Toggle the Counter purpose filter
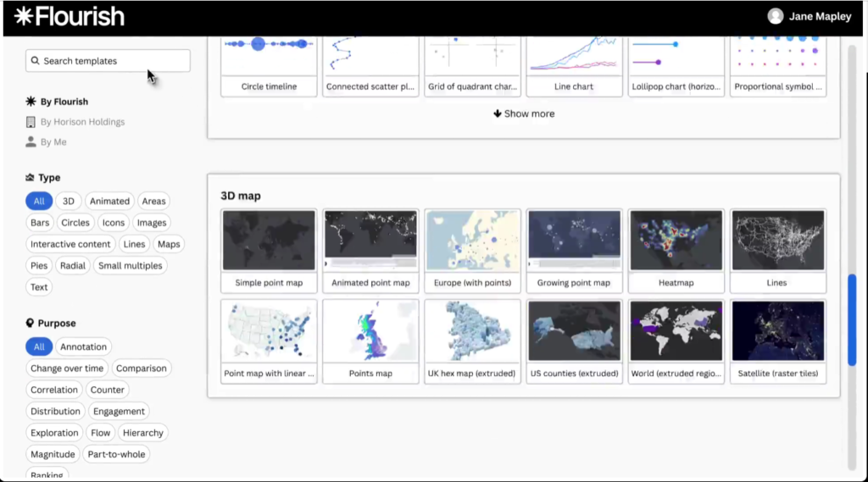Screen dimensions: 868x482 point(108,391)
